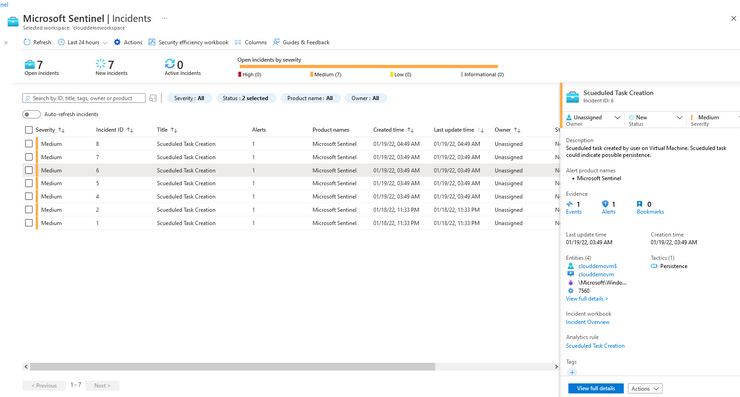Screen dimensions: 740x397
Task: Open the Security efficiency workbook label
Action: (193, 42)
